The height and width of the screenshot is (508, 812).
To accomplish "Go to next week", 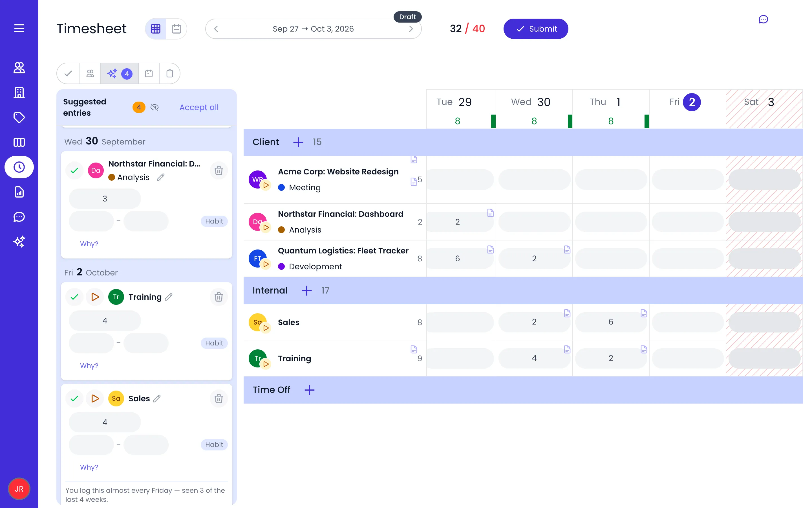I will [x=411, y=29].
